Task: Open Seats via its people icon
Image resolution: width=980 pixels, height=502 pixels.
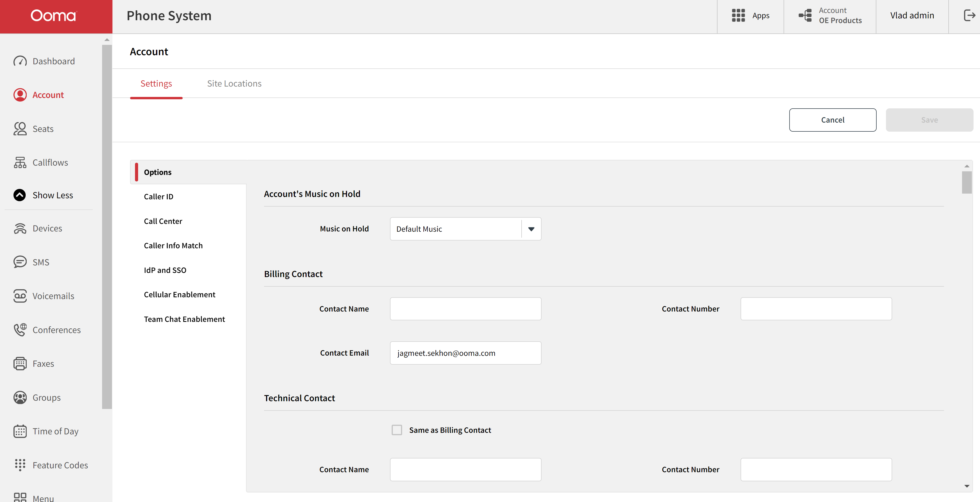Action: coord(20,129)
